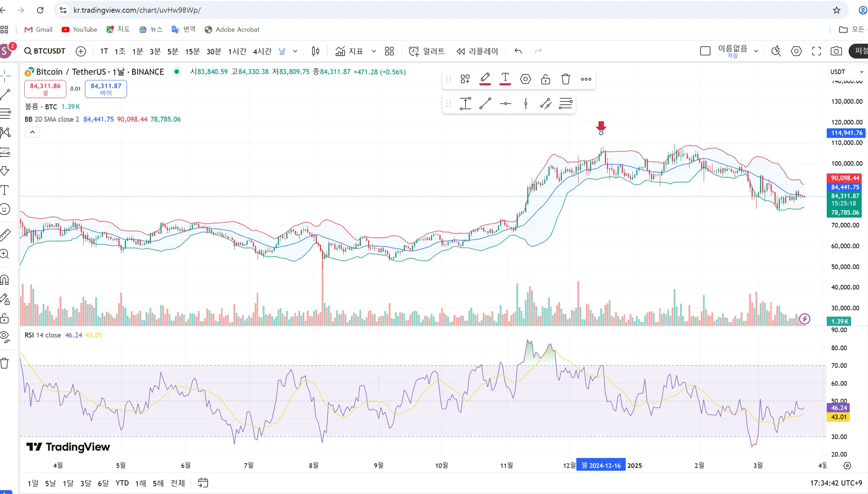The image size is (868, 494).
Task: Click the candlestick chart style icon
Action: (x=315, y=51)
